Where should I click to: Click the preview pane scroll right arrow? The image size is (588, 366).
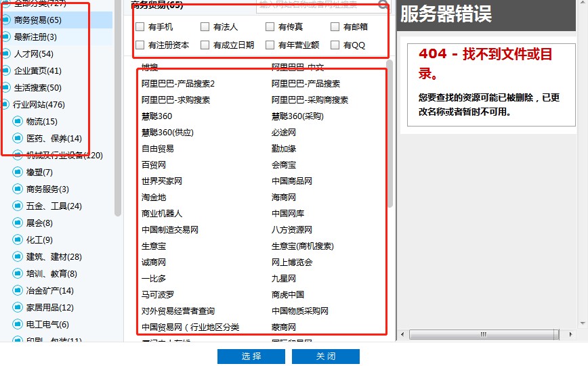571,334
